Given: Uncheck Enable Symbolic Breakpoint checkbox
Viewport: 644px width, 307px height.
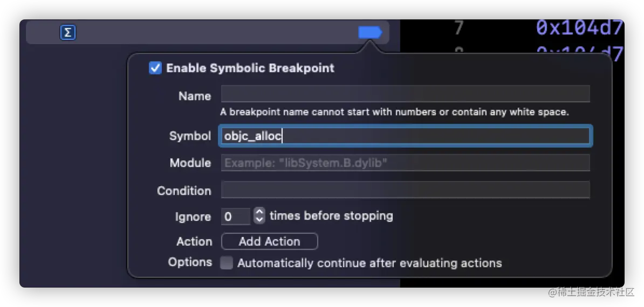Looking at the screenshot, I should pyautogui.click(x=155, y=68).
